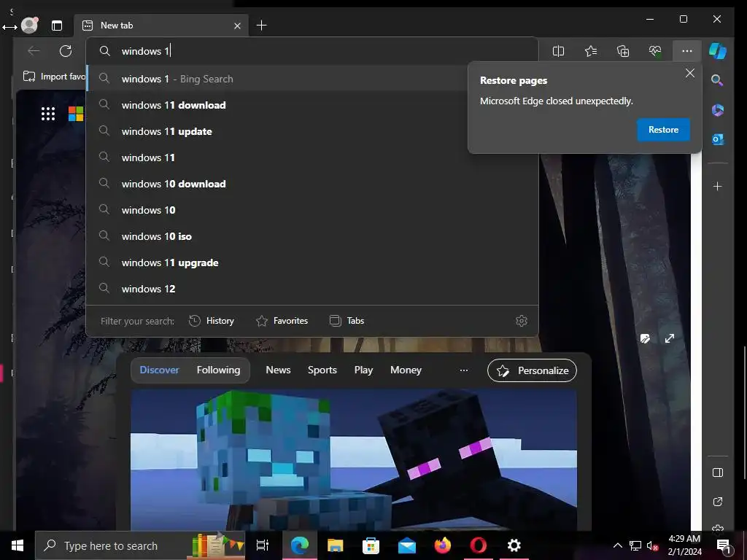
Task: Click the Personalize button
Action: click(532, 370)
